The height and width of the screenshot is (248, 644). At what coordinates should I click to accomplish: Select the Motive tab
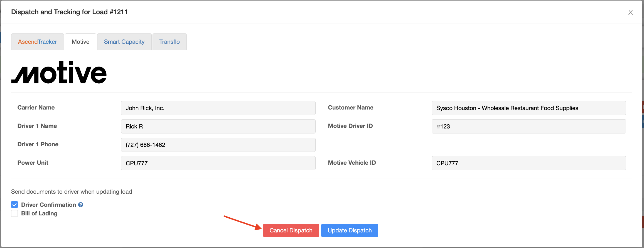[80, 42]
